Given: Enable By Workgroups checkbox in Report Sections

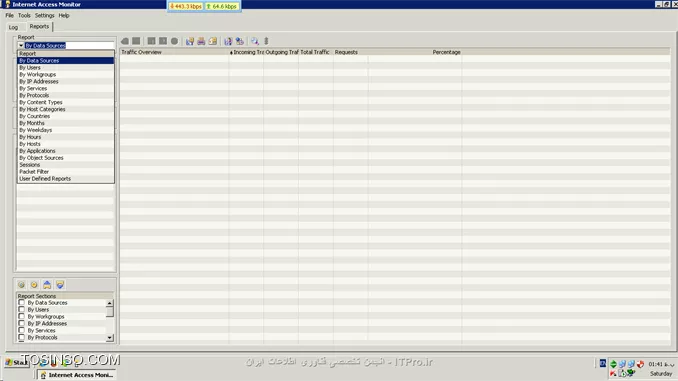Looking at the screenshot, I should (21, 317).
